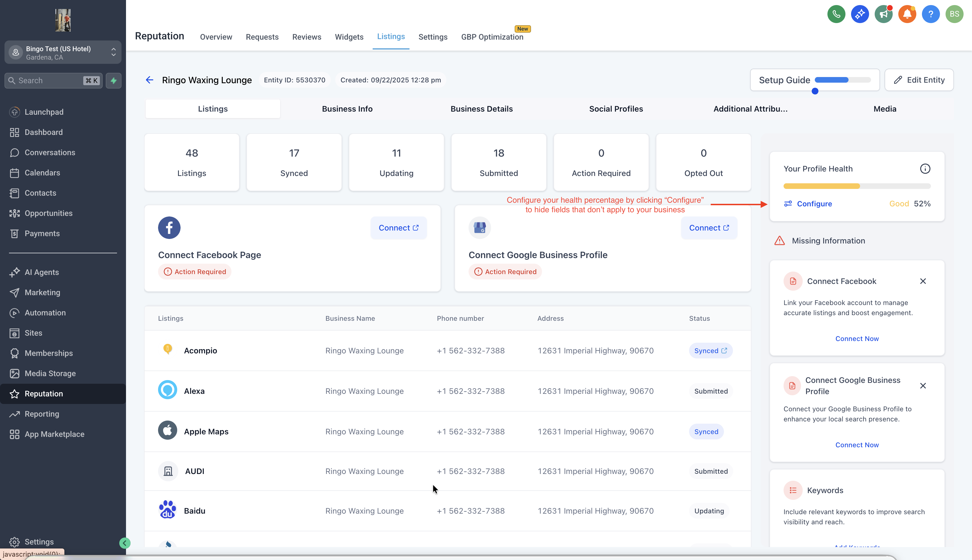Open the GBP Optimization tab
Viewport: 972px width, 560px height.
[492, 37]
